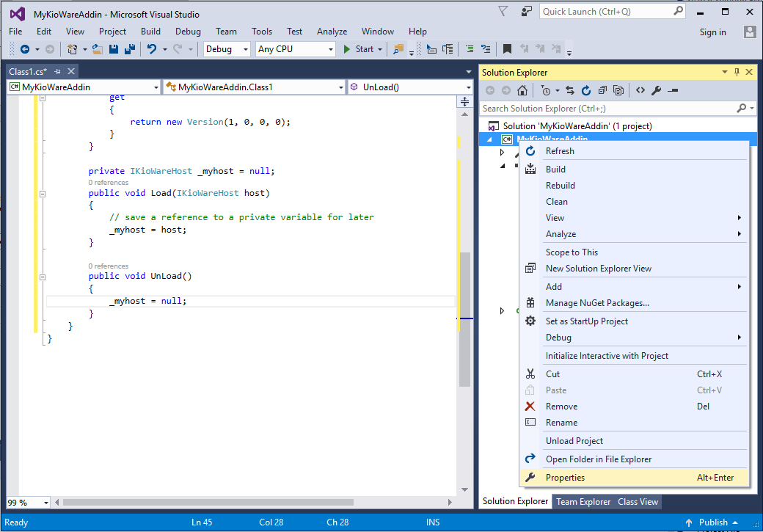The width and height of the screenshot is (763, 532).
Task: Click the Pending Changes Filter clock icon
Action: tap(546, 90)
